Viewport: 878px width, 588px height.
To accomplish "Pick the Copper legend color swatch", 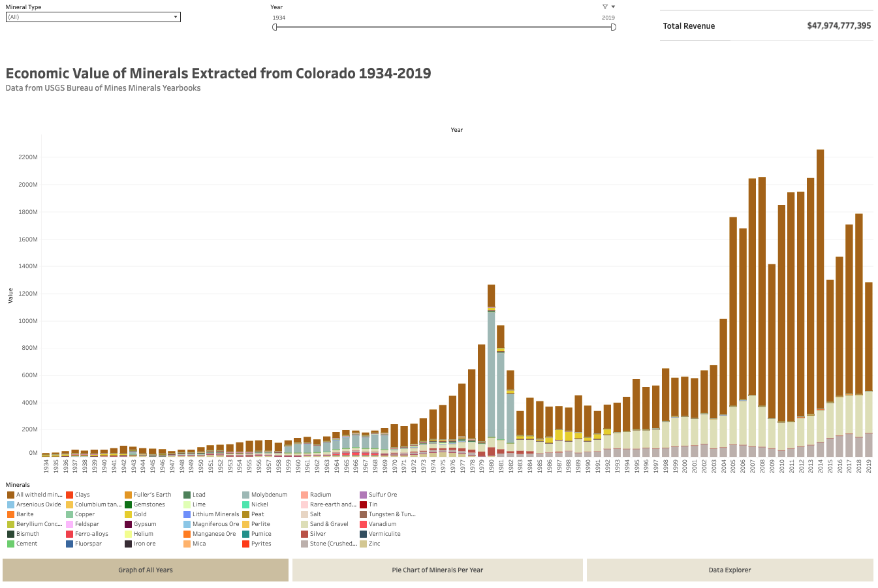I will [x=69, y=514].
